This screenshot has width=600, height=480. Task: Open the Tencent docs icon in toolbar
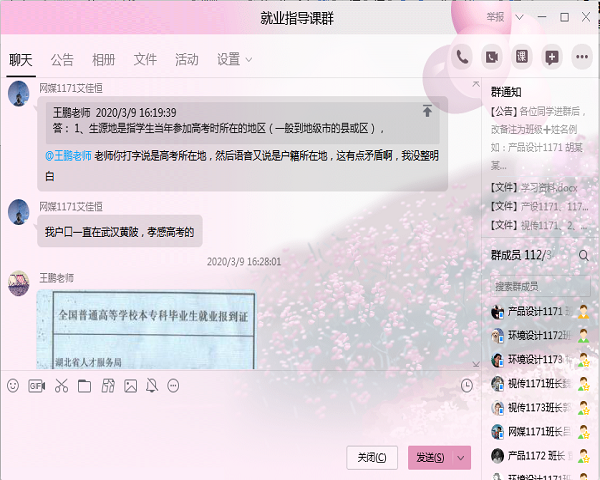[108, 386]
